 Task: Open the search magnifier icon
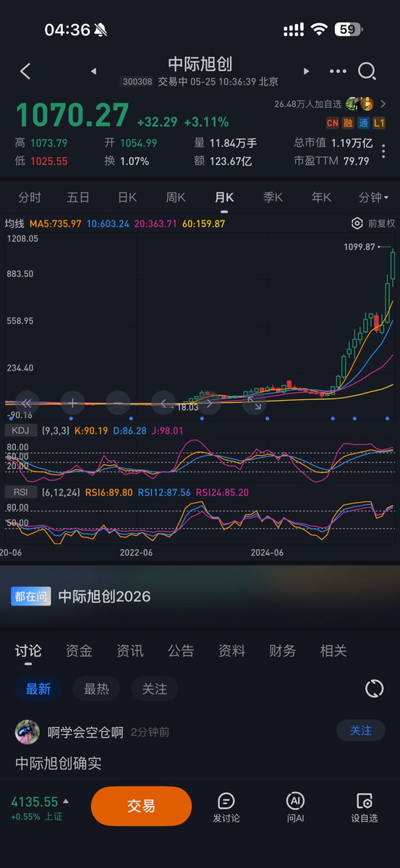click(x=367, y=71)
